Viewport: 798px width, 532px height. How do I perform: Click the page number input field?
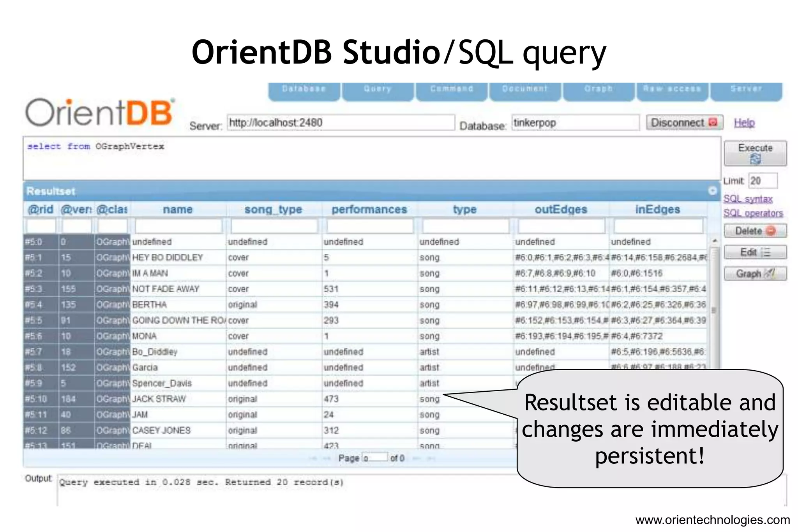click(x=375, y=458)
